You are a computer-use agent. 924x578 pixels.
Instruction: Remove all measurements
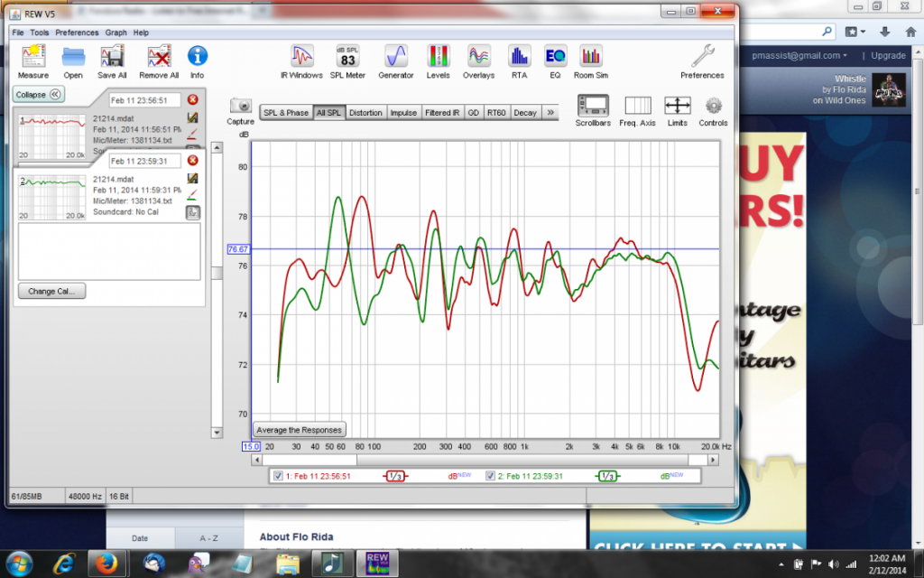tap(159, 62)
